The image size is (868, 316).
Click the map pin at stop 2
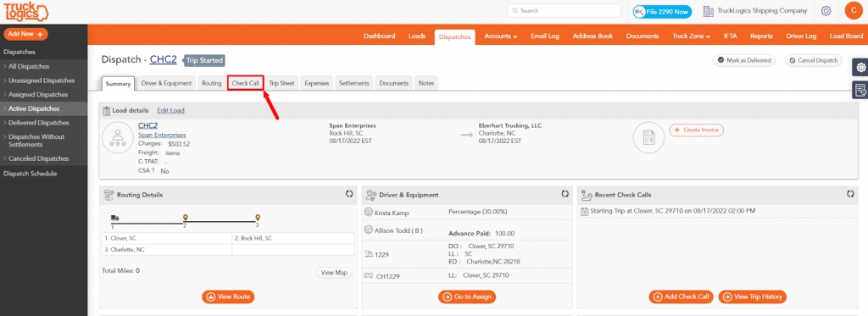[186, 218]
